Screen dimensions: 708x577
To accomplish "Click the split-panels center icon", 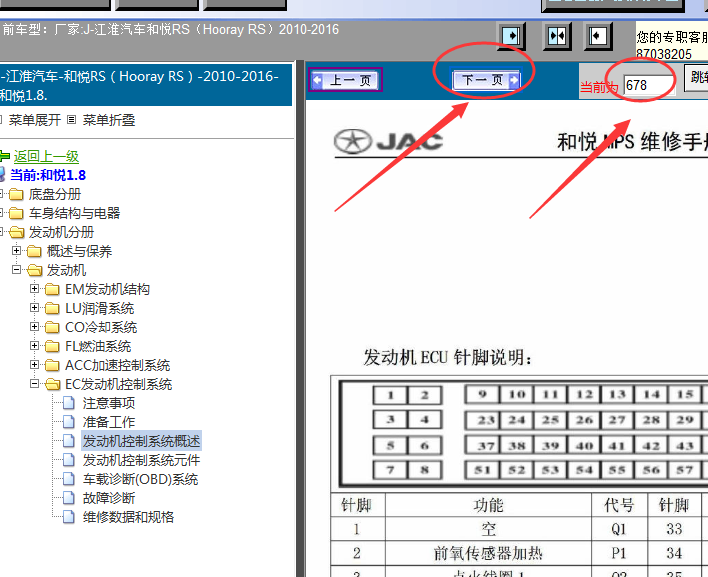I will click(x=557, y=36).
